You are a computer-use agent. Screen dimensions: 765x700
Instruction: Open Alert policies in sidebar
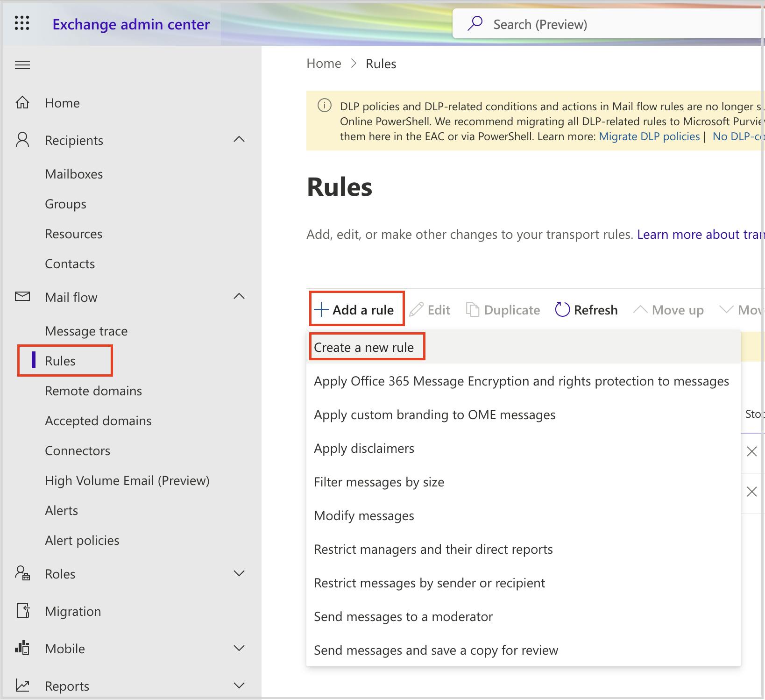(x=82, y=540)
